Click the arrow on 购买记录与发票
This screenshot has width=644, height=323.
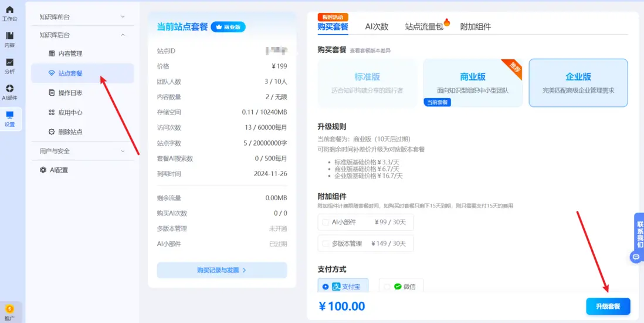pyautogui.click(x=245, y=270)
